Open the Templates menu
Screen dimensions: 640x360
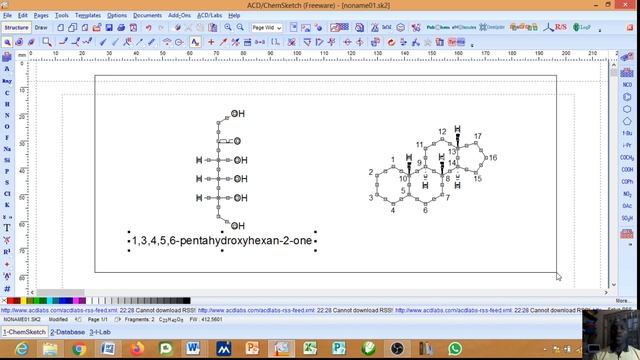tap(88, 16)
